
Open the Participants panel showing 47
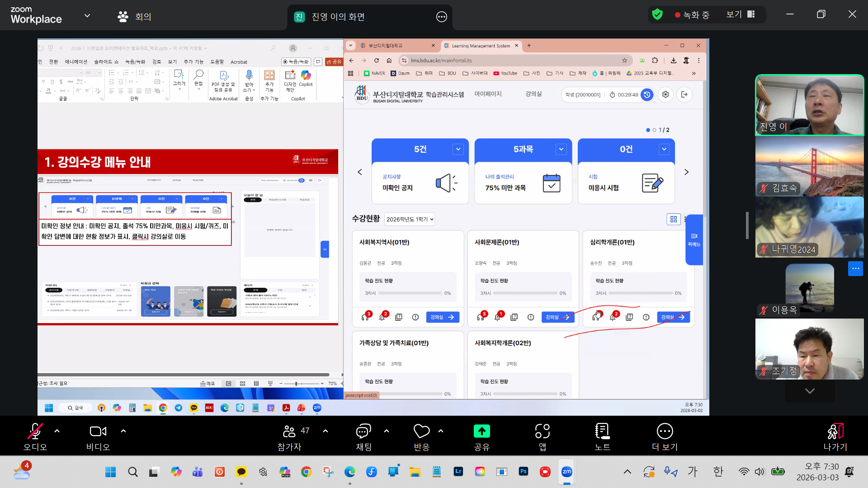click(x=289, y=432)
